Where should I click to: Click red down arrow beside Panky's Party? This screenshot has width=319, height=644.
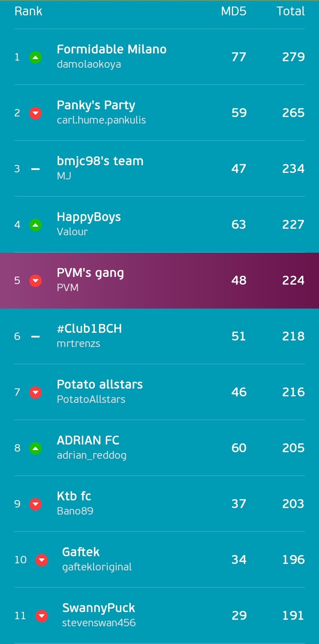35,113
